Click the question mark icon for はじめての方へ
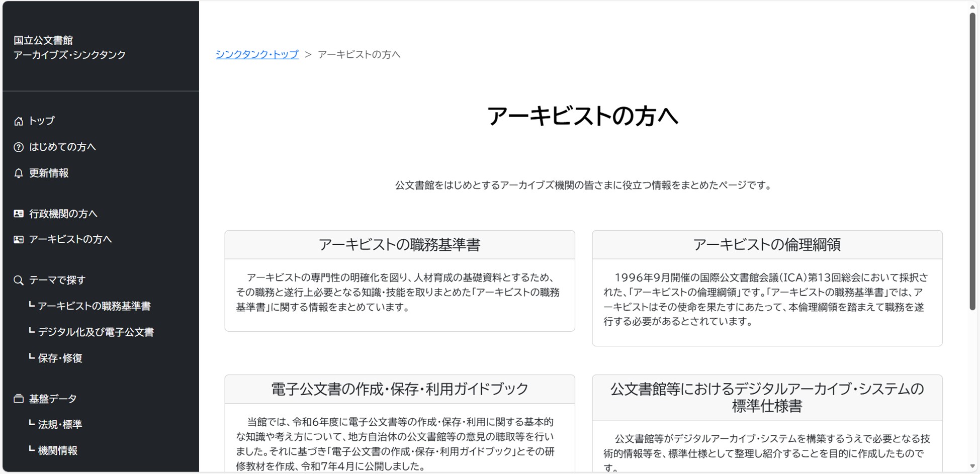This screenshot has height=474, width=980. [19, 147]
